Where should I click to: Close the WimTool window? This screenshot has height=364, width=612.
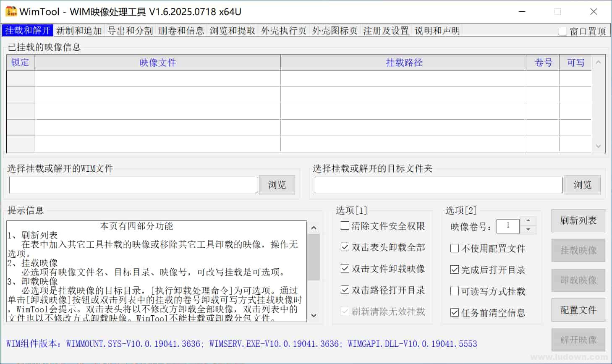[x=594, y=12]
